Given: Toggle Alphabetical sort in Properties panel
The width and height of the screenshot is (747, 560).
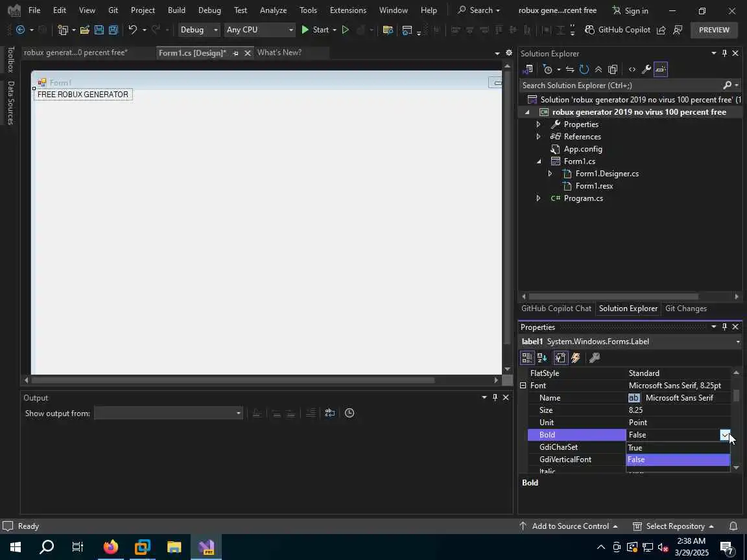Looking at the screenshot, I should click(542, 358).
